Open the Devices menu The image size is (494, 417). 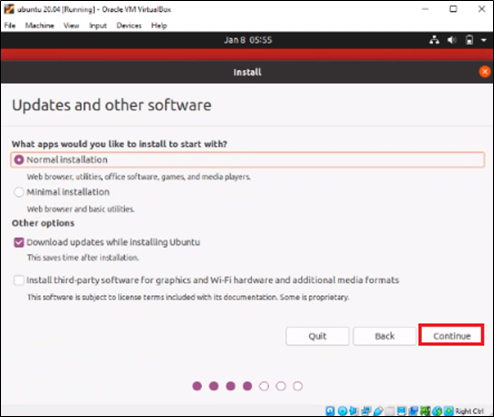click(129, 26)
